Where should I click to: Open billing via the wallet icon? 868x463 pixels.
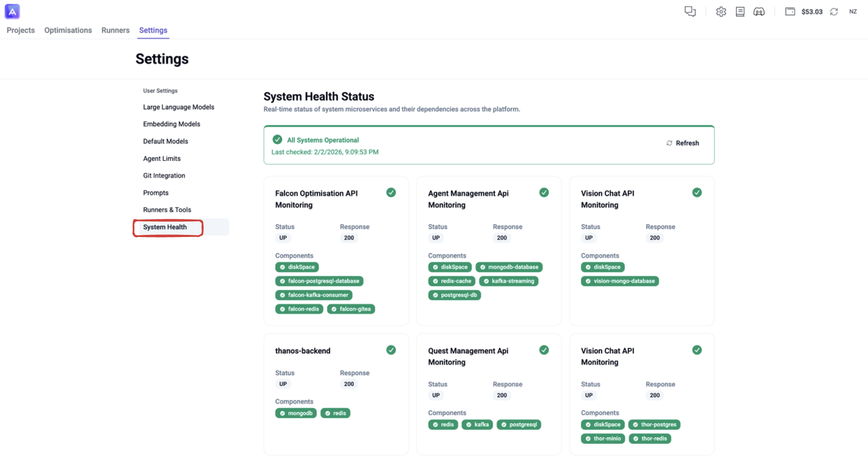(790, 11)
